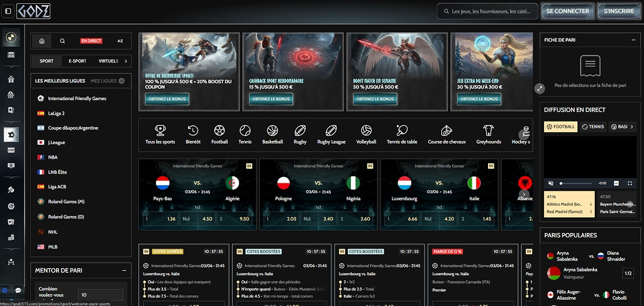Select LES MEILLEURS LIGUES tab
Viewport: 644px width, 306px height.
[x=60, y=81]
